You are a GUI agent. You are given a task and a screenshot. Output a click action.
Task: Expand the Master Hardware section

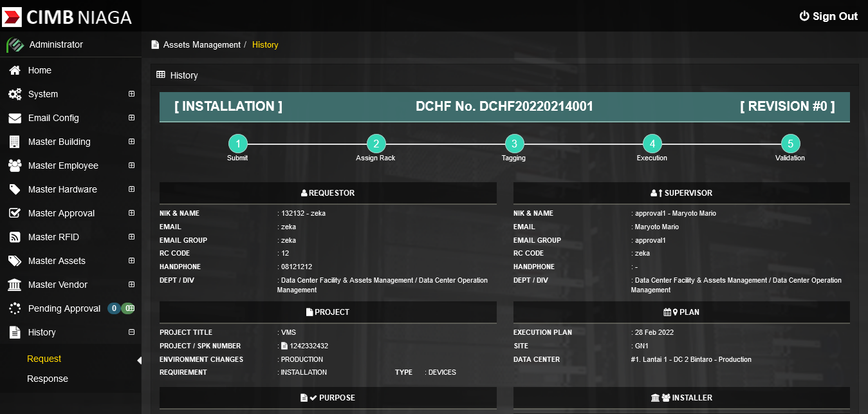click(x=131, y=189)
